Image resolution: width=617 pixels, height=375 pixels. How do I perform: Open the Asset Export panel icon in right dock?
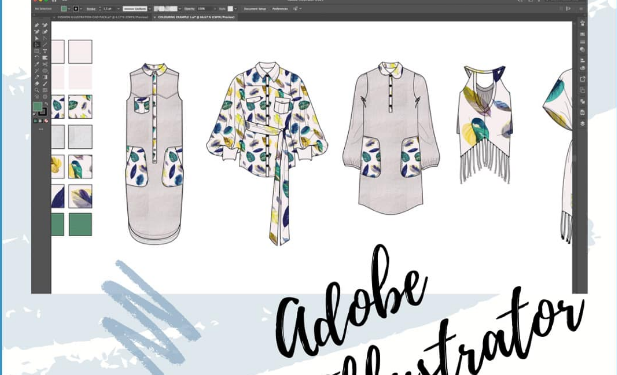click(582, 79)
